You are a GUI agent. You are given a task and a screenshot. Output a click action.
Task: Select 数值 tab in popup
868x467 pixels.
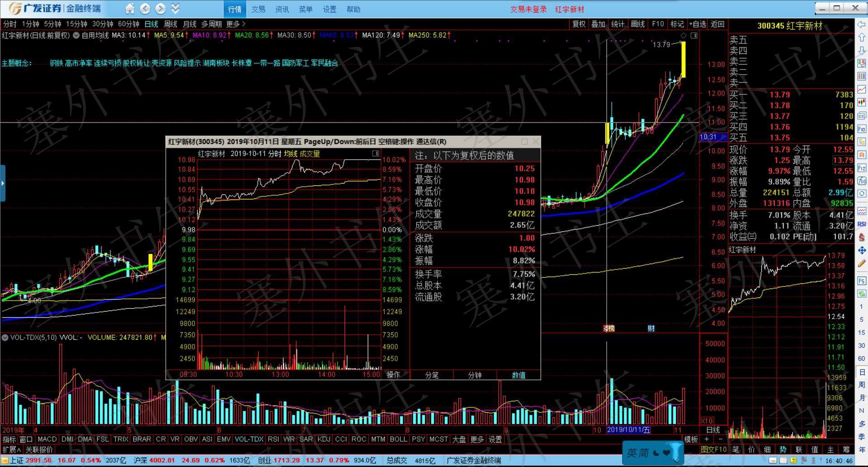pyautogui.click(x=519, y=375)
